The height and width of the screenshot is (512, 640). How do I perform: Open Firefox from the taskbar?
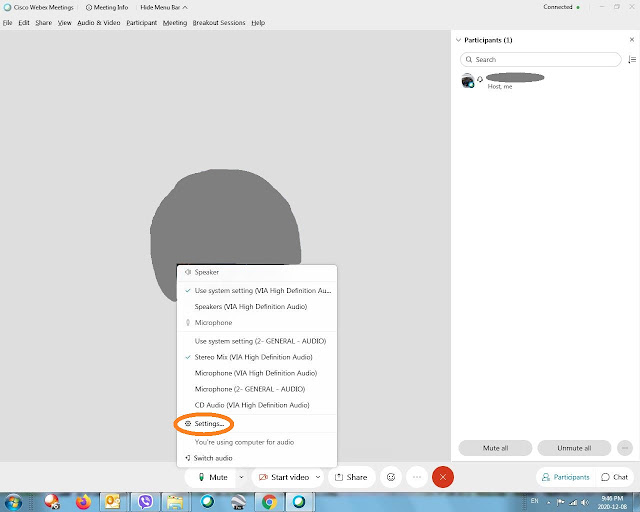(x=83, y=502)
